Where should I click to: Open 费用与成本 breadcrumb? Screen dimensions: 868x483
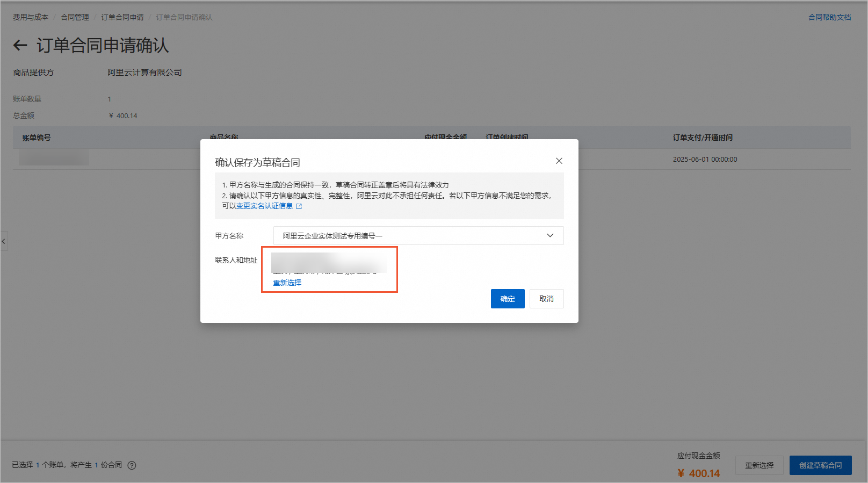point(31,17)
